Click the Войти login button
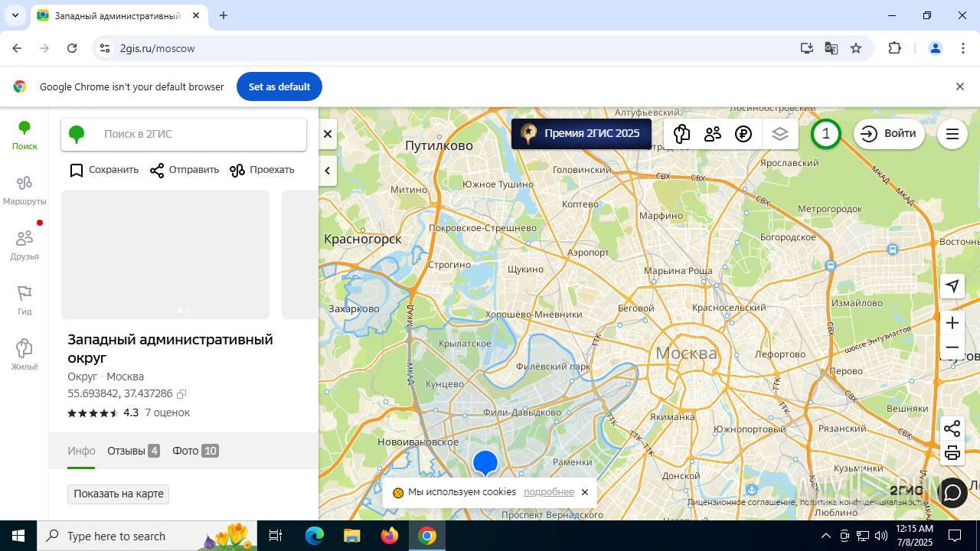 889,134
